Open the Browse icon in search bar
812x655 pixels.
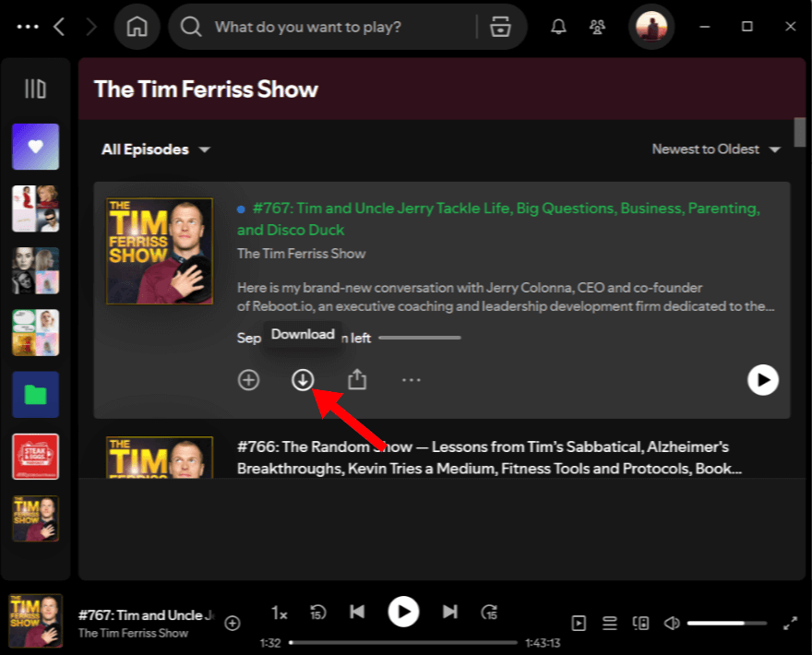[500, 27]
